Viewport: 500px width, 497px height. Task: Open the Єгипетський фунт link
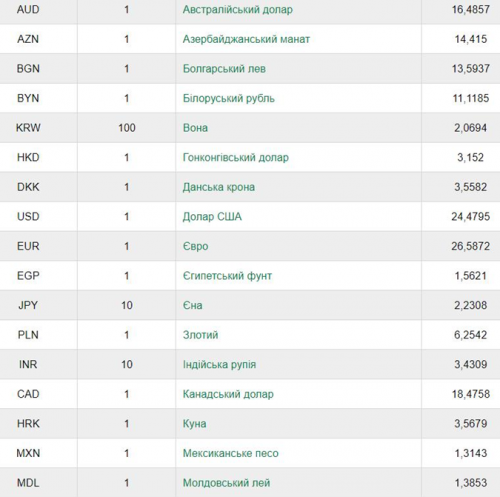pos(227,276)
